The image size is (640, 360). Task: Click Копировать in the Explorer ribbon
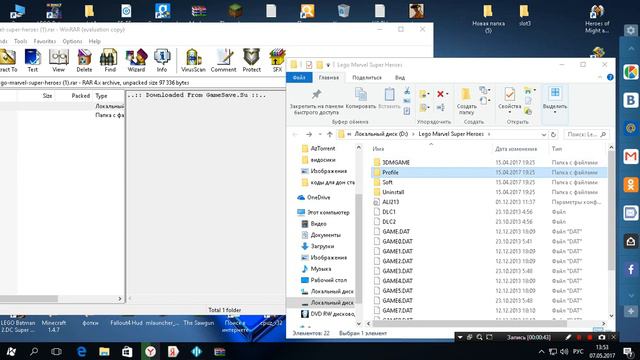click(x=360, y=99)
